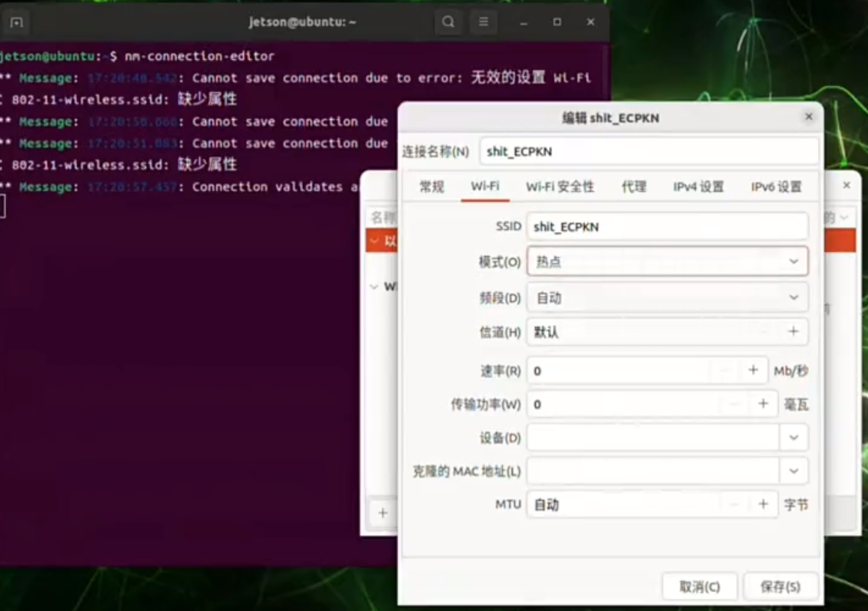Collapse the highlighted orange group in connections list
The image size is (868, 611).
[375, 241]
